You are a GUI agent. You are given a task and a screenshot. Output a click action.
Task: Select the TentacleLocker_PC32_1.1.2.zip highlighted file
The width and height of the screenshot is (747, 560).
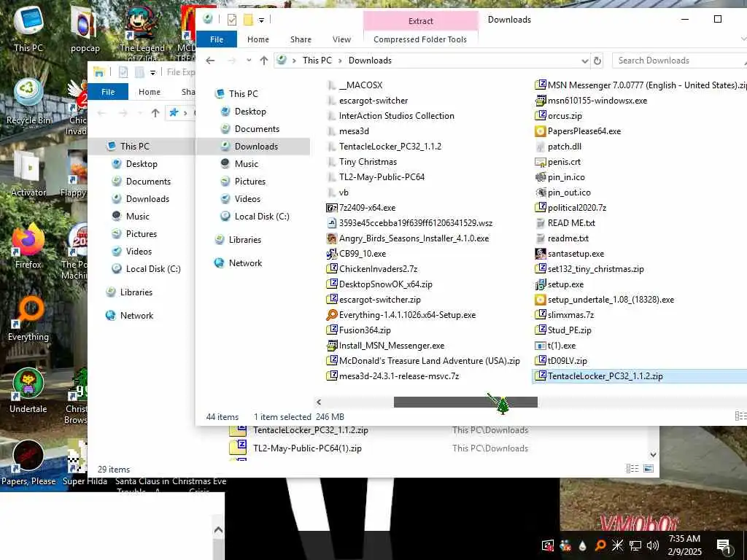pos(639,376)
